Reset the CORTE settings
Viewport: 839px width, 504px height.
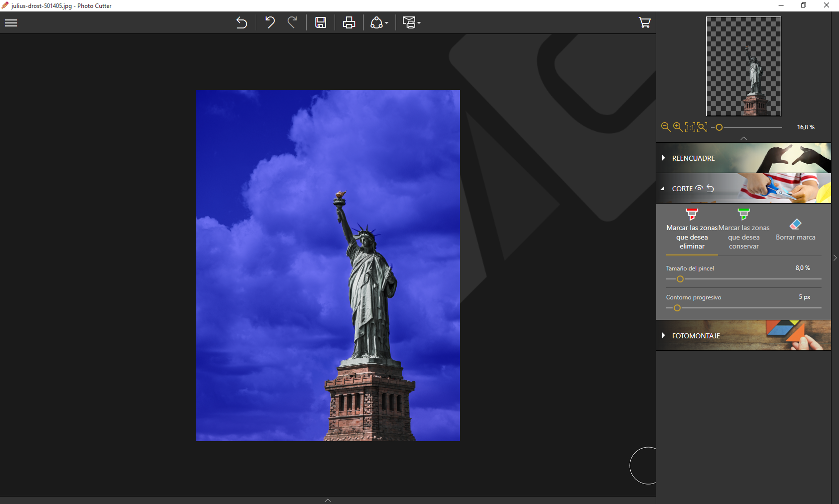(x=710, y=188)
